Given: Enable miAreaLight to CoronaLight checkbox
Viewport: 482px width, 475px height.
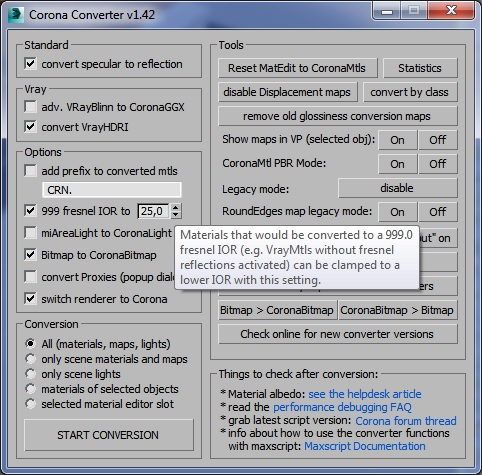Looking at the screenshot, I should pos(30,233).
